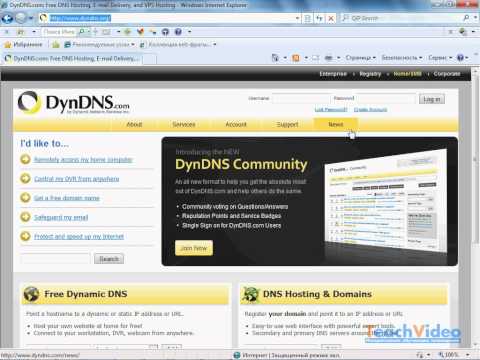Click Corporate in the top black bar
Image resolution: width=480 pixels, height=360 pixels.
point(447,74)
